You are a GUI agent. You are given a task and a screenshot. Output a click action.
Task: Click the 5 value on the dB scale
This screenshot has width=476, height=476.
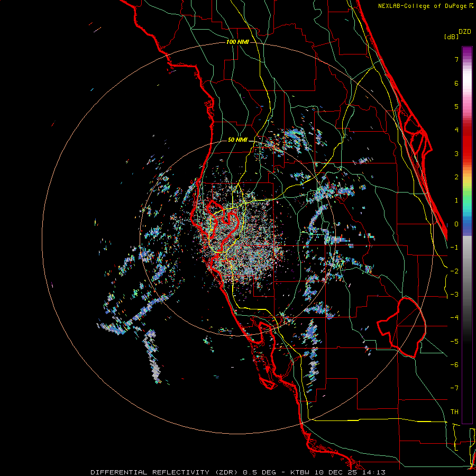456,106
